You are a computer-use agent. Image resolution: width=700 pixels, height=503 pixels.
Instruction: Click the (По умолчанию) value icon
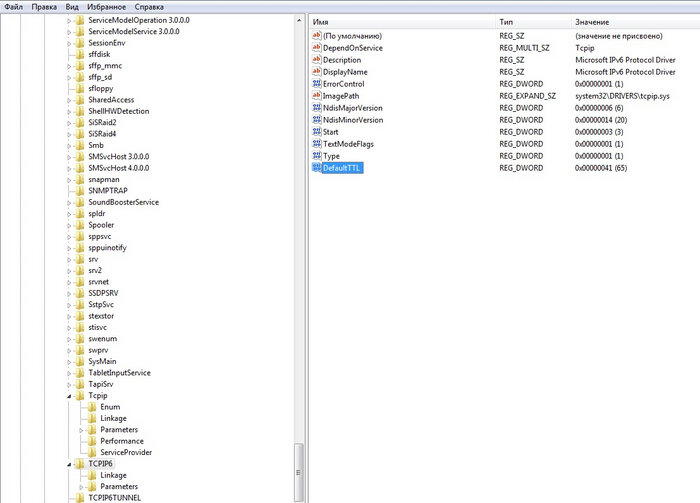click(x=317, y=35)
